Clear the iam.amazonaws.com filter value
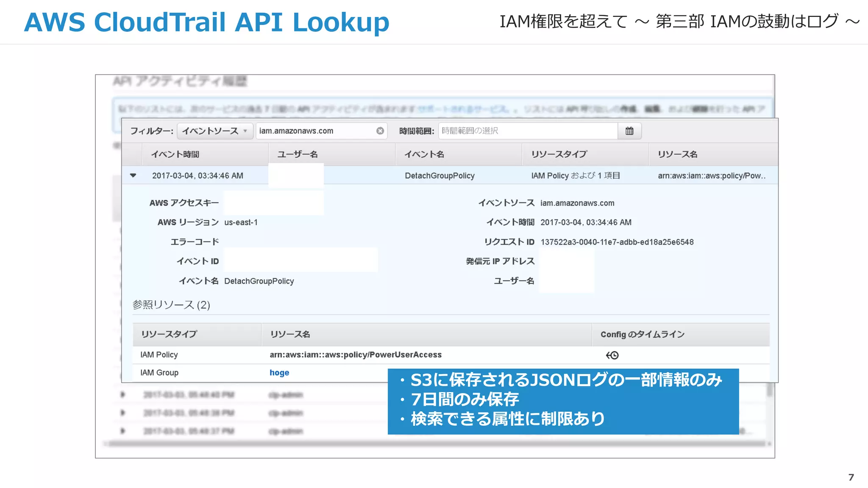868x488 pixels. [380, 131]
